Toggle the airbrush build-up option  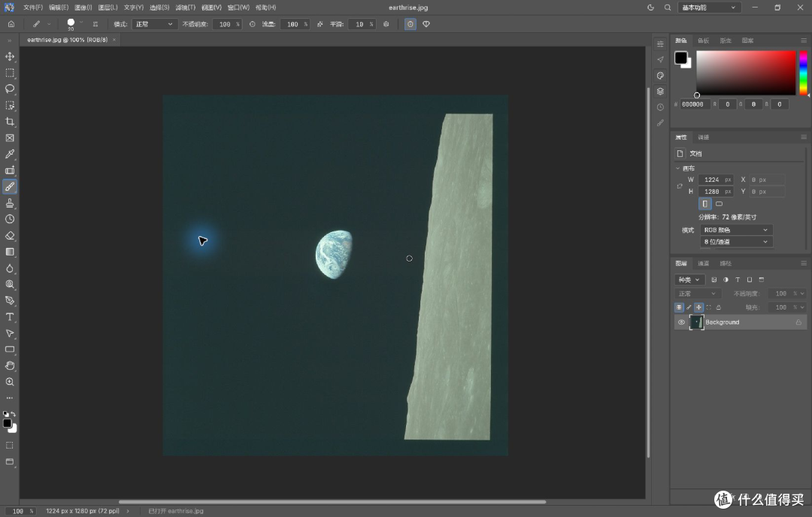click(320, 24)
